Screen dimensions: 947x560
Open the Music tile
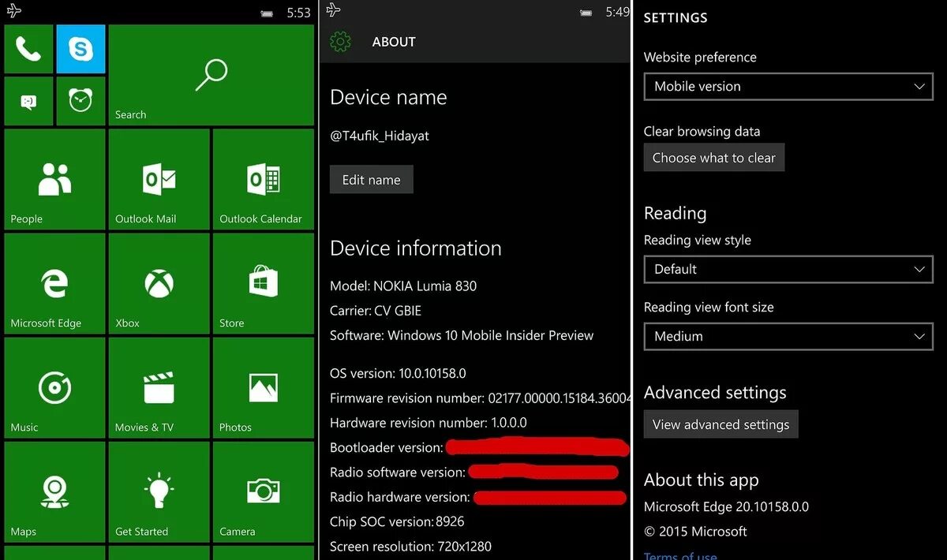pos(54,387)
